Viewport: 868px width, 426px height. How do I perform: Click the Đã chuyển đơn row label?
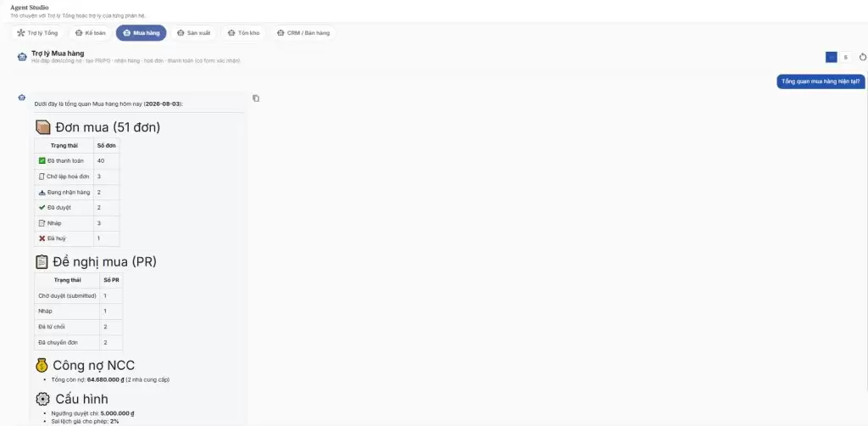(x=58, y=342)
